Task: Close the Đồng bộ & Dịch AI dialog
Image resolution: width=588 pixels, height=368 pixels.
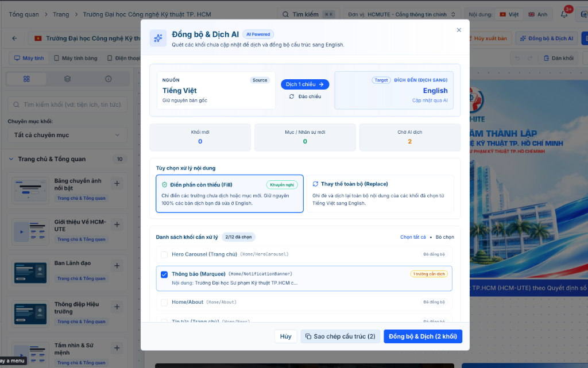Action: coord(459,30)
